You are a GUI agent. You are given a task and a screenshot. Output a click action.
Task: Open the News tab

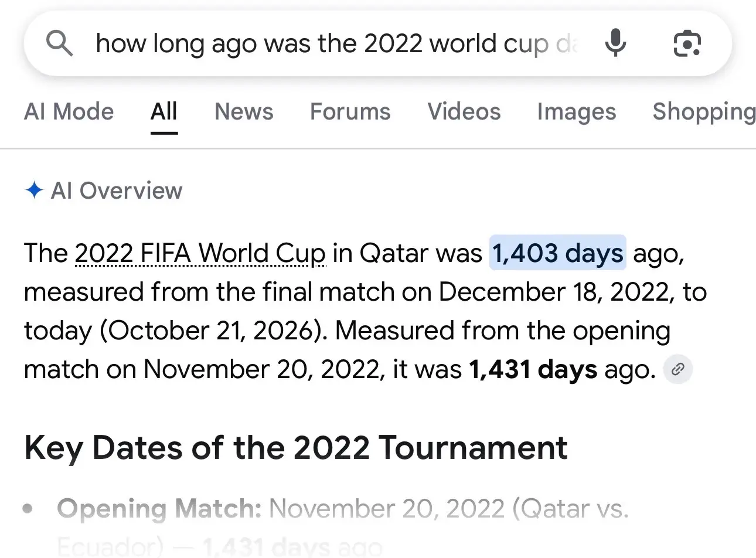pos(244,111)
